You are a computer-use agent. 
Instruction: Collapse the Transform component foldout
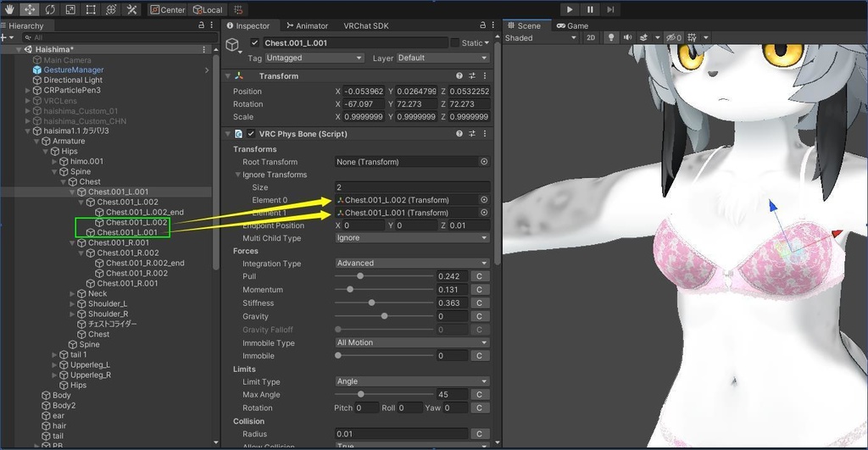coord(227,75)
